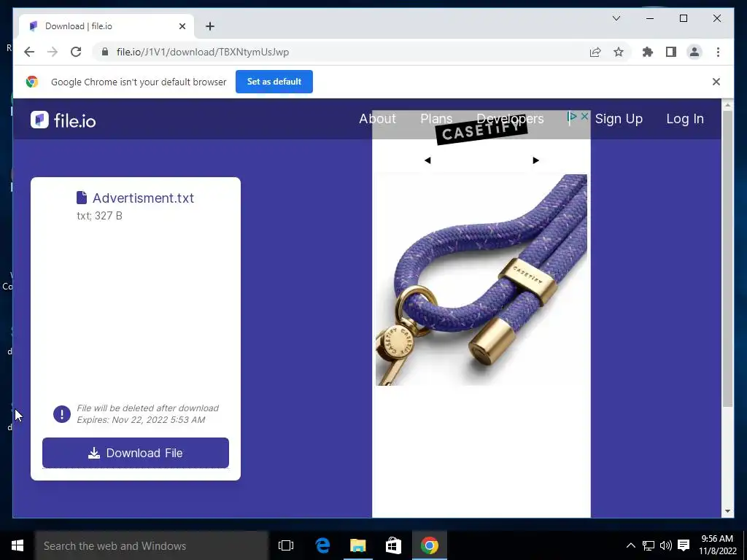The image size is (747, 560).
Task: Click the Advertisment.txt file name
Action: coord(143,198)
